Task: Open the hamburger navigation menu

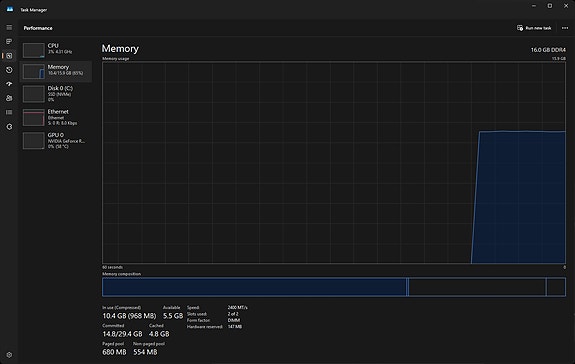Action: pyautogui.click(x=9, y=27)
